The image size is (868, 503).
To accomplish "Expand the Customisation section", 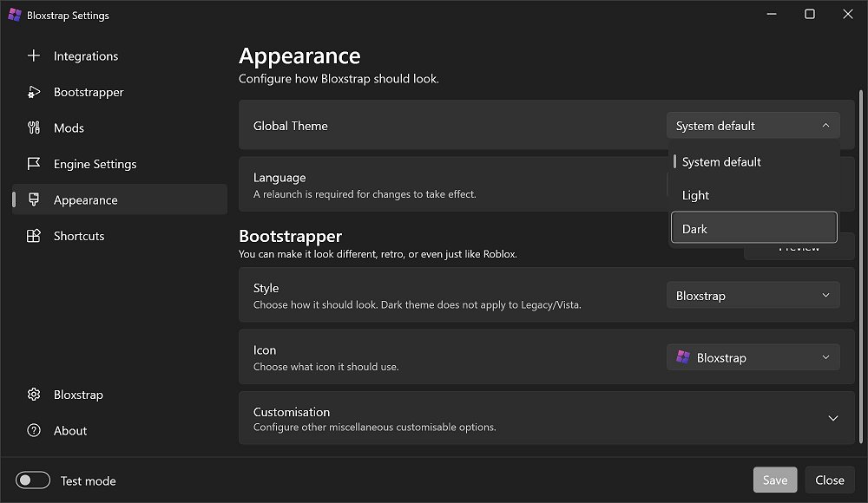I will click(832, 418).
